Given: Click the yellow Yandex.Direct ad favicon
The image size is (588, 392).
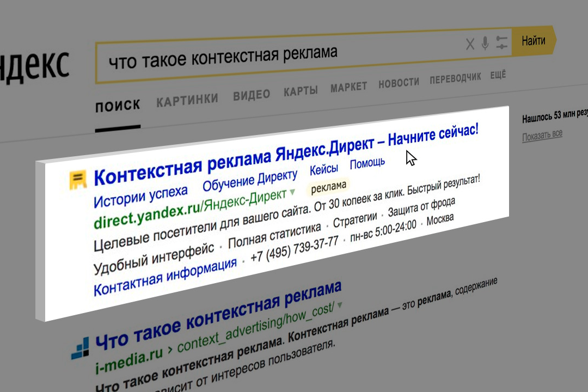Looking at the screenshot, I should point(78,180).
